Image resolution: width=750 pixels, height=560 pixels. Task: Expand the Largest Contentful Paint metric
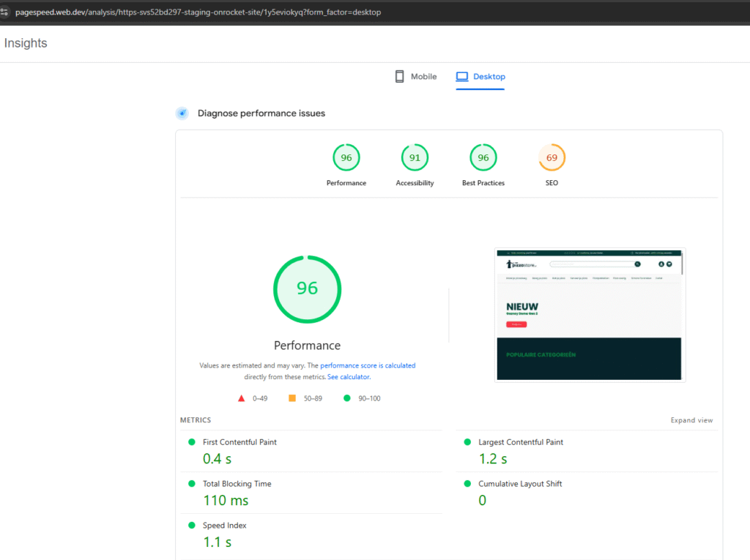point(520,442)
